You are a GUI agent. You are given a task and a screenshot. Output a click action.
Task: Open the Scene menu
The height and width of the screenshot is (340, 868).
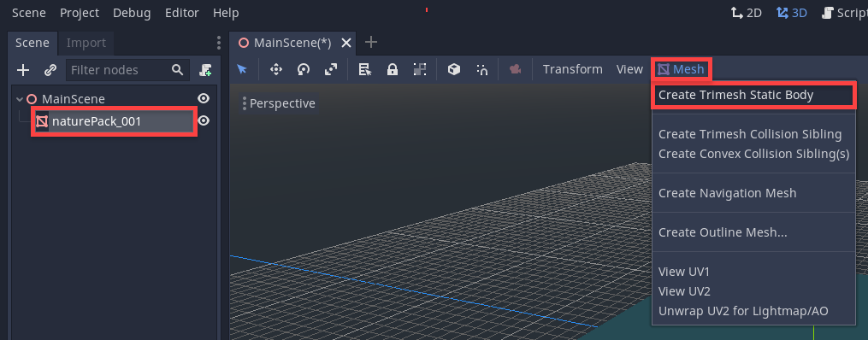click(29, 13)
